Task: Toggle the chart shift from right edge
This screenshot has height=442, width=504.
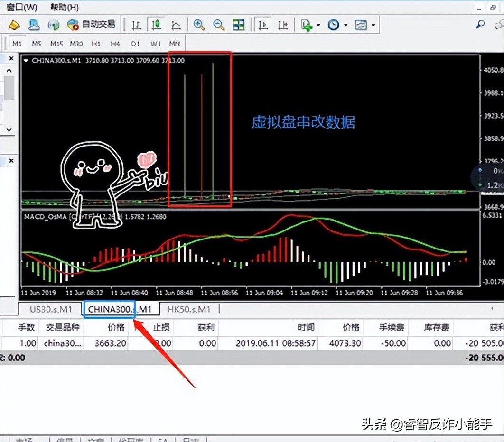Action: (282, 25)
